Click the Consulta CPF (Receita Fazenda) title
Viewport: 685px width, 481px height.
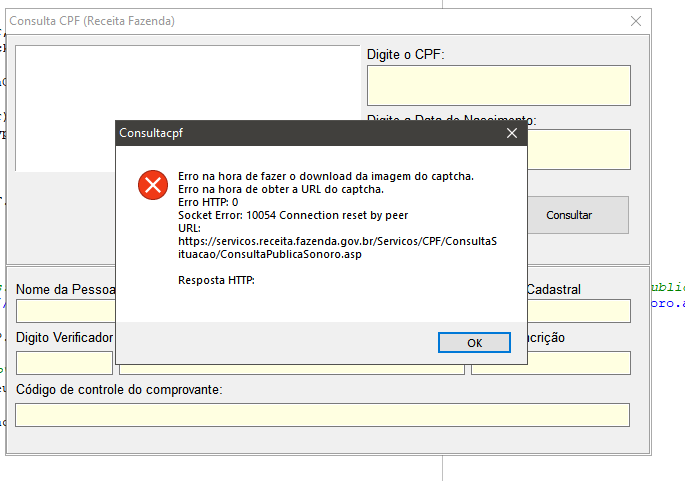92,21
